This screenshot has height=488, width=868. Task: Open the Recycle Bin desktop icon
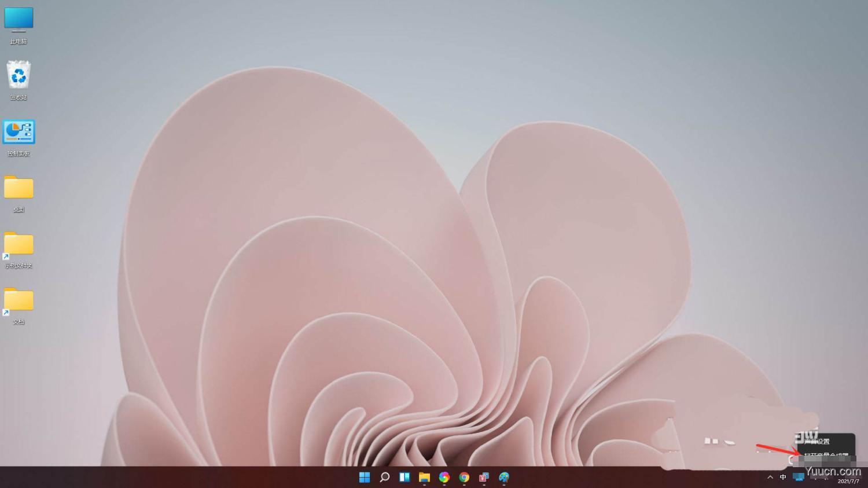19,80
